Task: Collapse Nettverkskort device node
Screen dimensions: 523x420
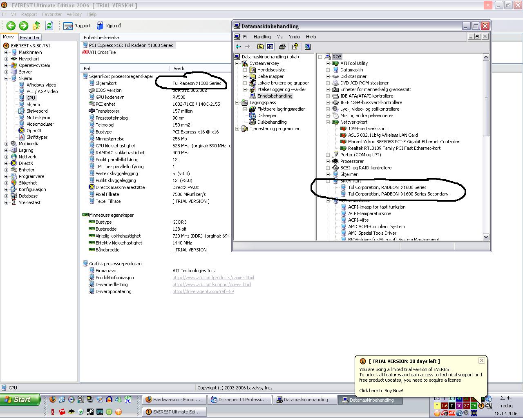Action: click(328, 122)
